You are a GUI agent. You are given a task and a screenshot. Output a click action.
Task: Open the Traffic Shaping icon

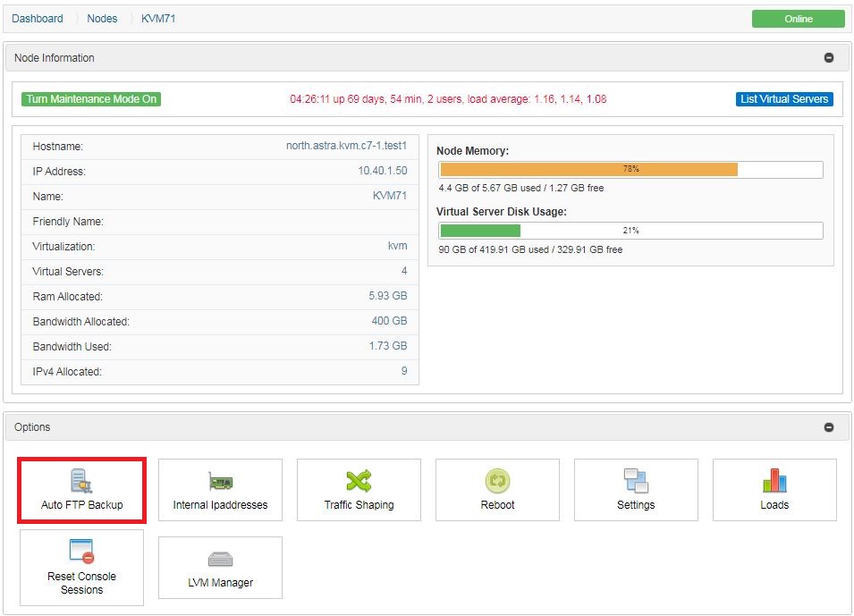(x=359, y=482)
